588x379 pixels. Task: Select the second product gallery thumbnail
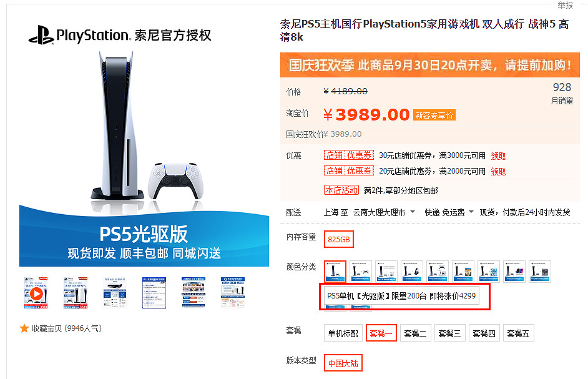[76, 293]
